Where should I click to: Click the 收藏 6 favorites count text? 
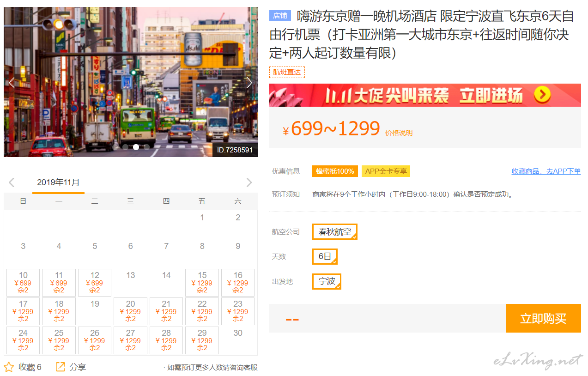coord(30,367)
